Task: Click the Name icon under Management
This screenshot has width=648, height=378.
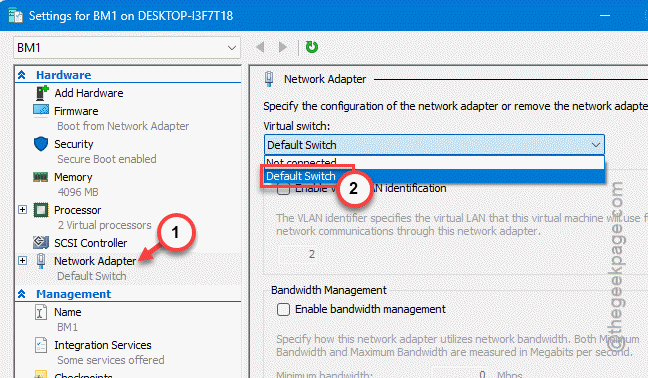Action: tap(40, 312)
